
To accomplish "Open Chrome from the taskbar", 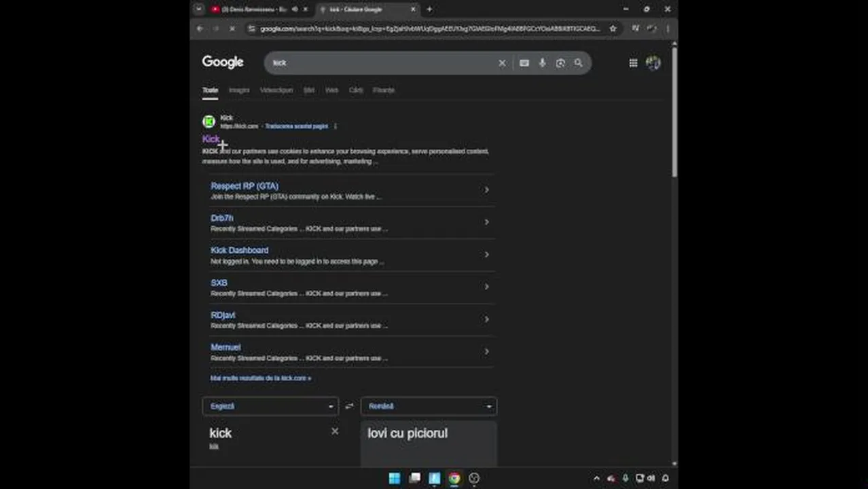I will [454, 478].
